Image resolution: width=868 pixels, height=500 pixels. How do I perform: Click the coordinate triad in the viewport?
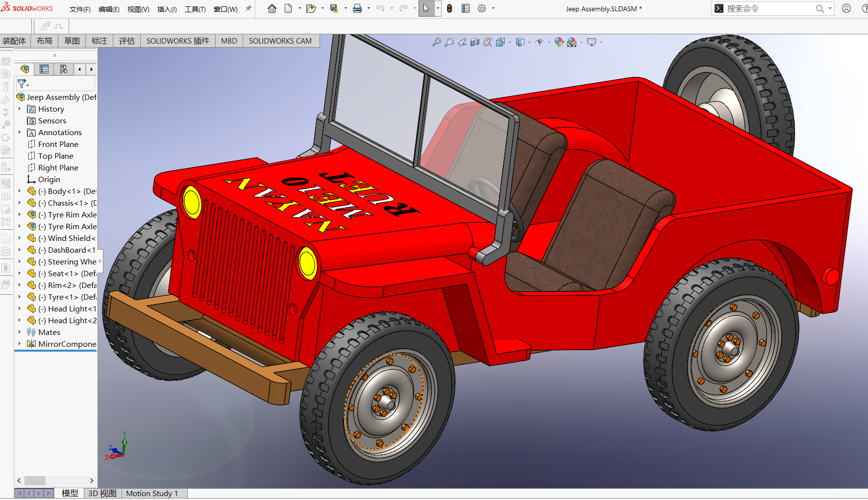tap(117, 447)
